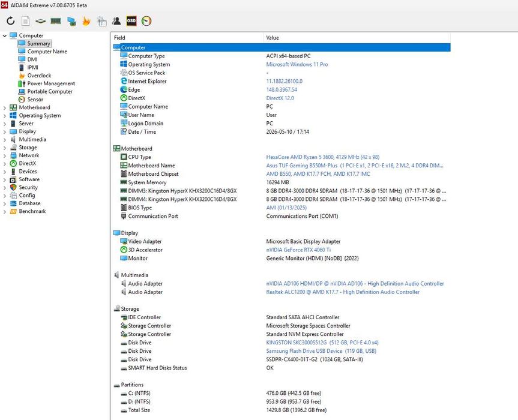518x420 pixels.
Task: Click the Field column header
Action: pos(187,38)
